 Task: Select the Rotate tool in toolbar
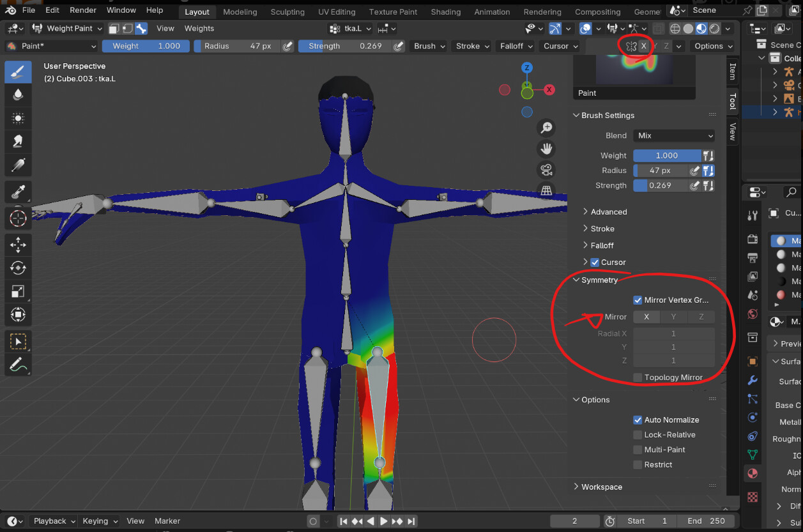[x=19, y=268]
